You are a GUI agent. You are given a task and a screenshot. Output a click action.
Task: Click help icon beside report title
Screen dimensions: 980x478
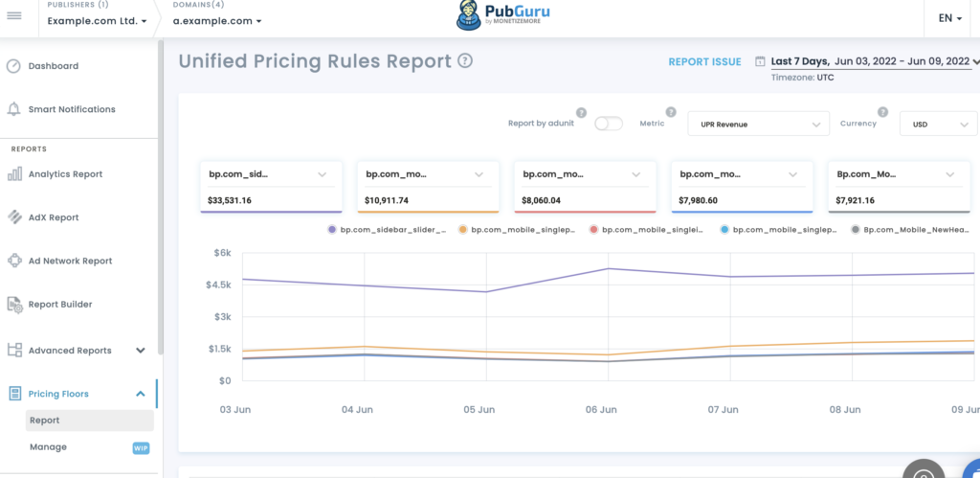pos(465,61)
